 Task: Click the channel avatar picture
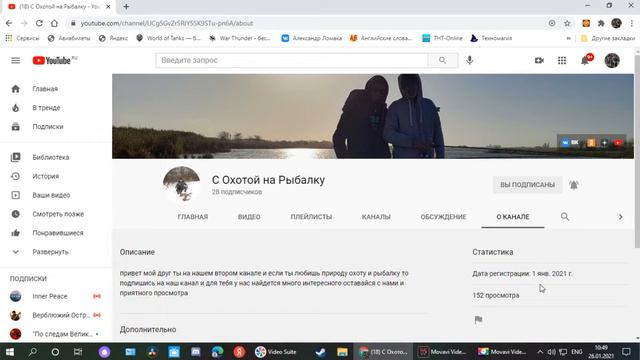[181, 185]
